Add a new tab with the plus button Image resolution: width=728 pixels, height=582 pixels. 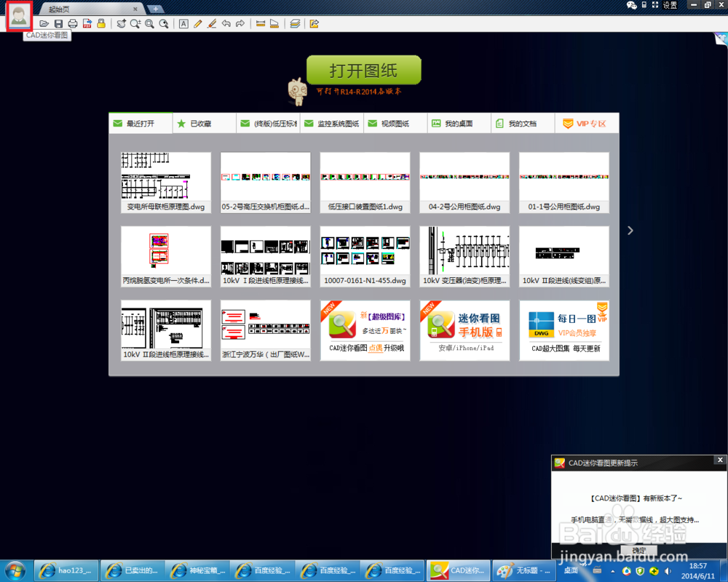(156, 9)
